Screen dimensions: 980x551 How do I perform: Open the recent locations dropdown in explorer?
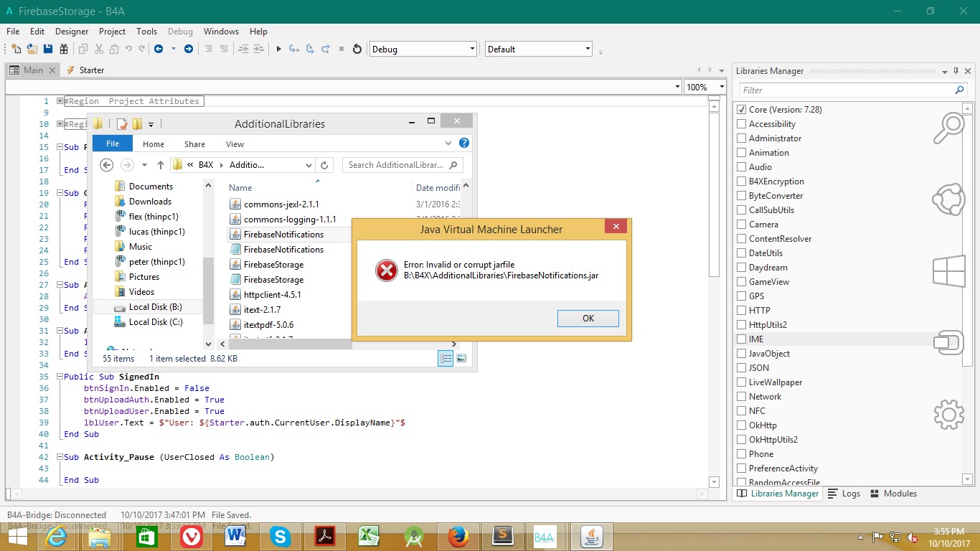[x=144, y=165]
